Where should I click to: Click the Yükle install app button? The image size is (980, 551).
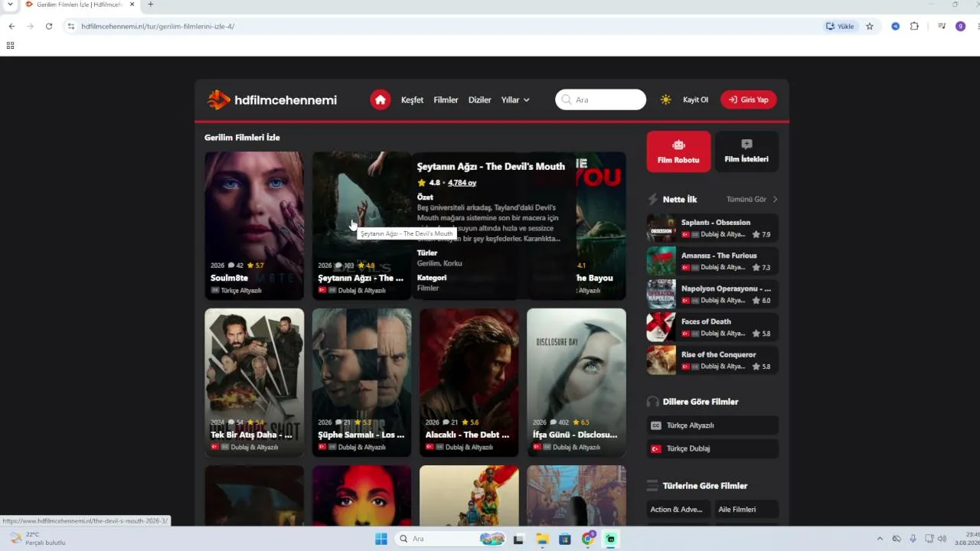click(840, 26)
